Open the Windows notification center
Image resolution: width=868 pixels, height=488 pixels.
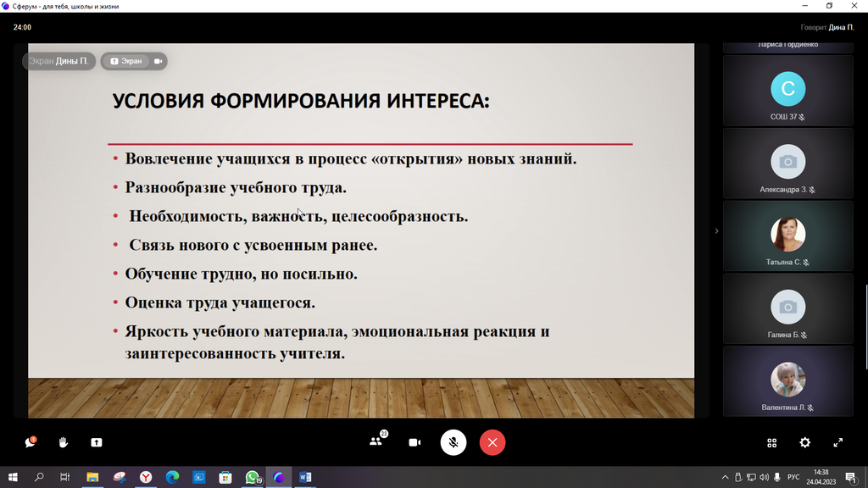(851, 477)
